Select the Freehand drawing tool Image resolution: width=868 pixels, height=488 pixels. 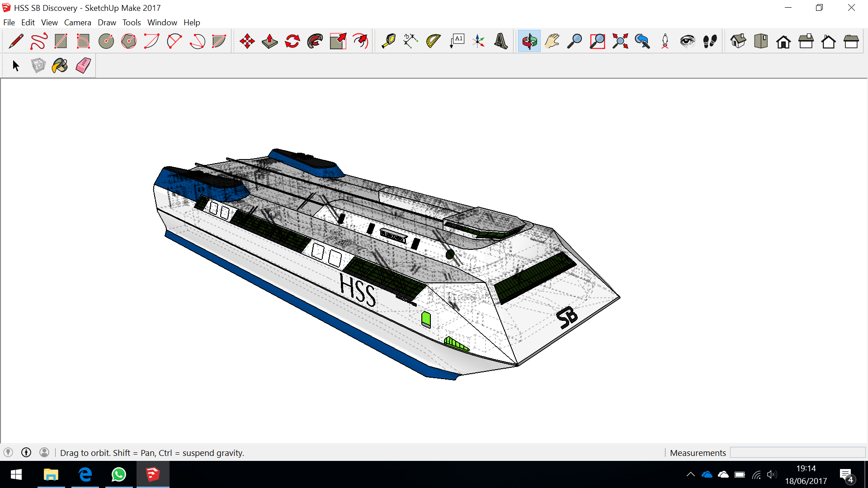coord(38,41)
